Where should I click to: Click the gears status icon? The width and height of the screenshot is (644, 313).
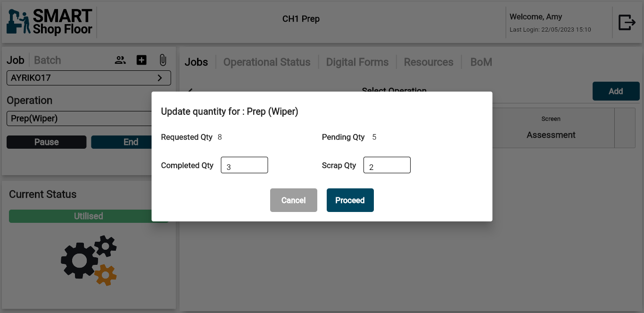pyautogui.click(x=89, y=261)
